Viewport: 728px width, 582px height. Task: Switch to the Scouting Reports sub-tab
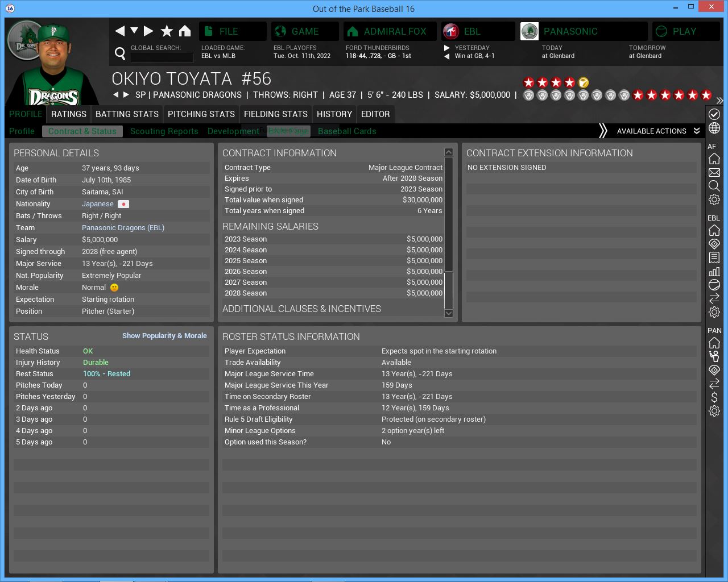tap(164, 131)
